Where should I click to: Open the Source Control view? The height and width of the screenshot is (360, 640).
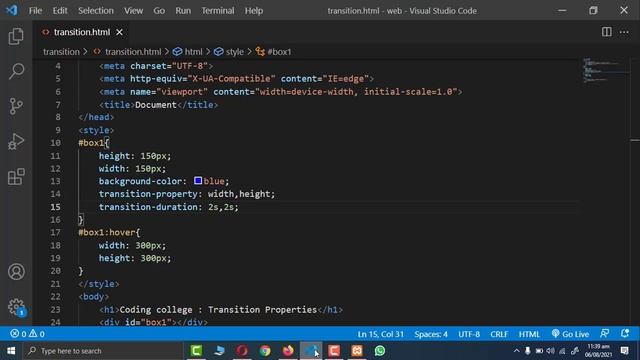point(16,106)
